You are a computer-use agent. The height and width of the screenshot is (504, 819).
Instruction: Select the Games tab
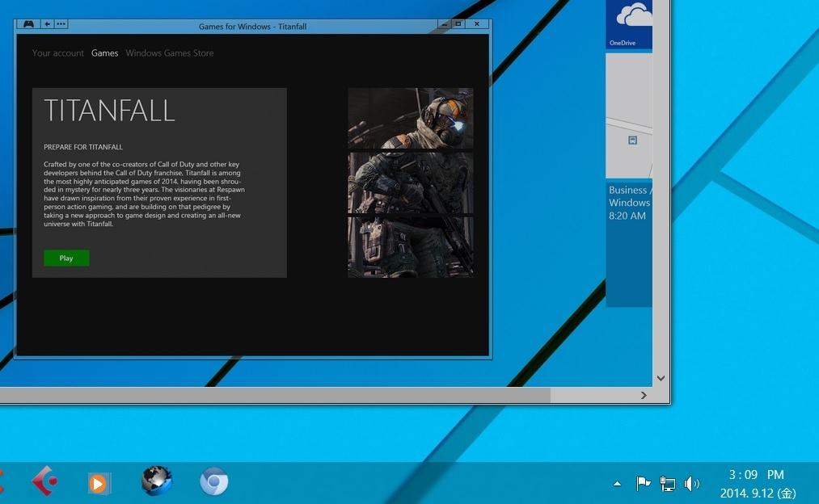tap(104, 53)
